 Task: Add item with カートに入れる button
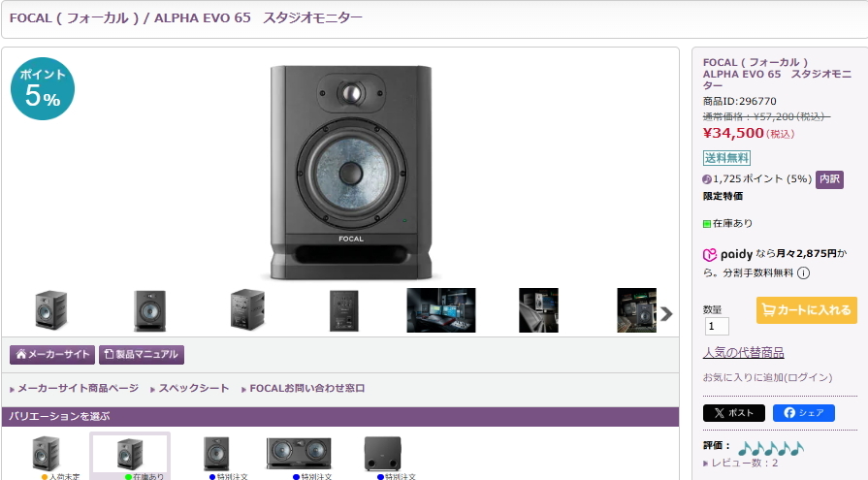[x=807, y=310]
